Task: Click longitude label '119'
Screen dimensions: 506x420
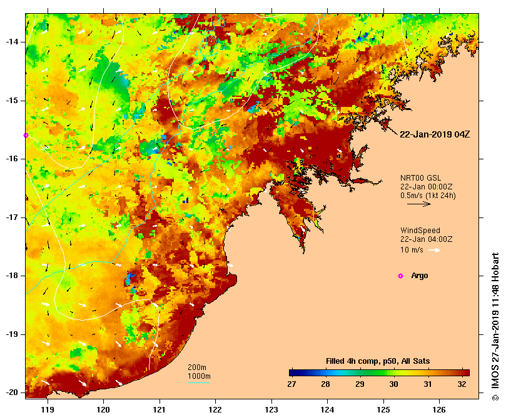Action: coord(48,409)
